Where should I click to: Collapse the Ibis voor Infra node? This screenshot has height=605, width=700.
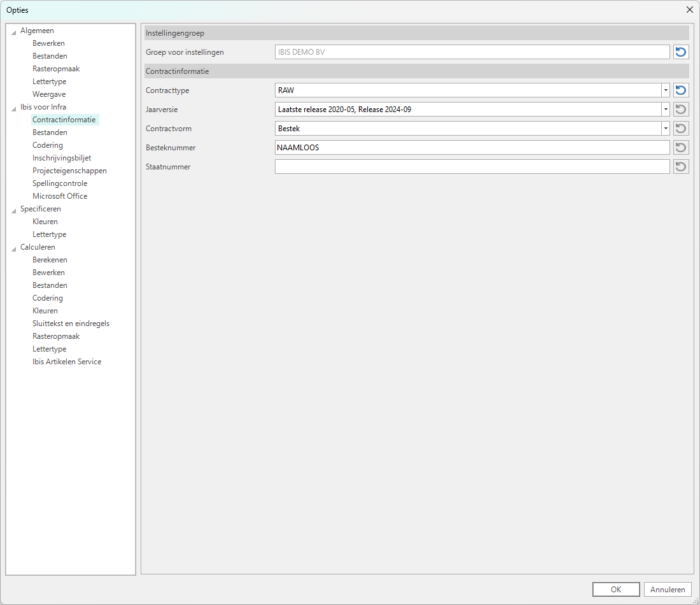tap(14, 108)
